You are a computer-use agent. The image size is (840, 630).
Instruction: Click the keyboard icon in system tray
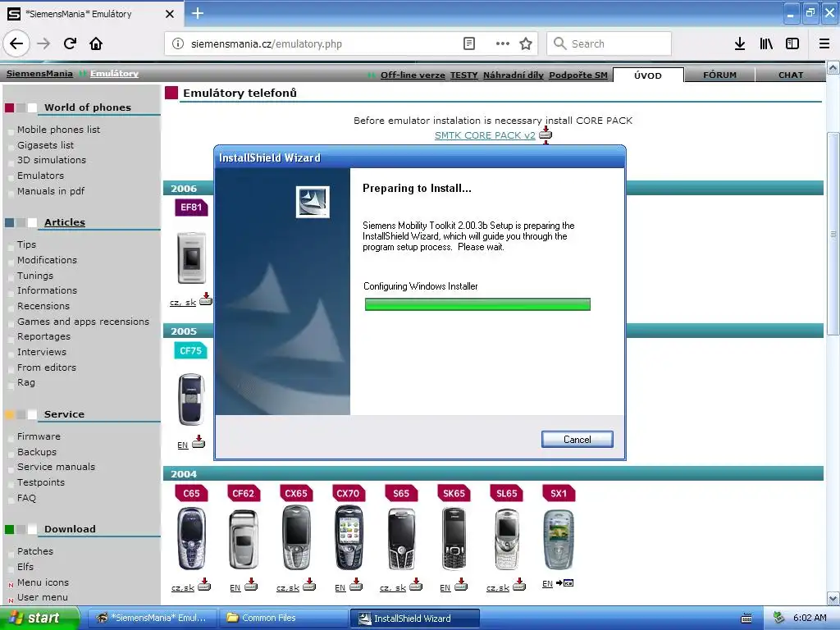(746, 619)
